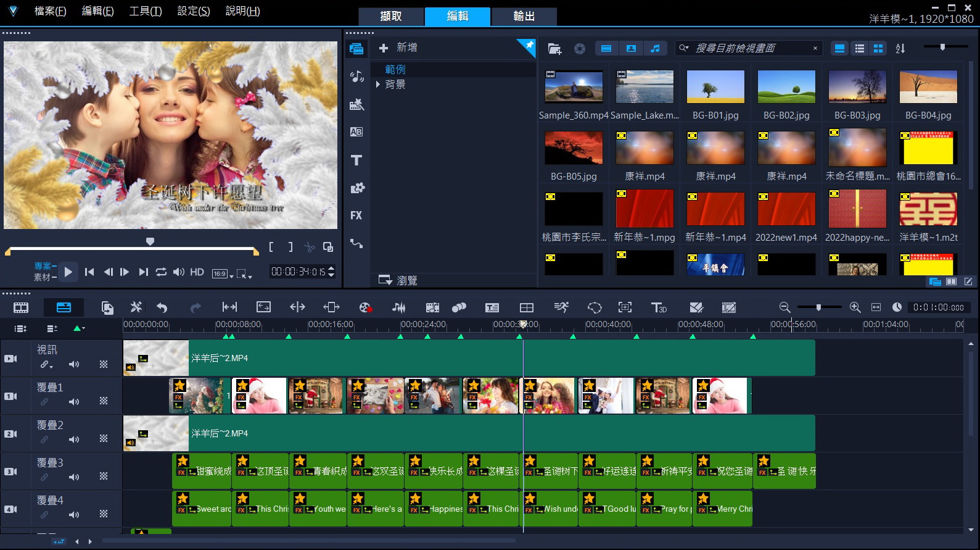The width and height of the screenshot is (980, 550).
Task: Expand the 背景 folder in library tree
Action: pos(377,85)
